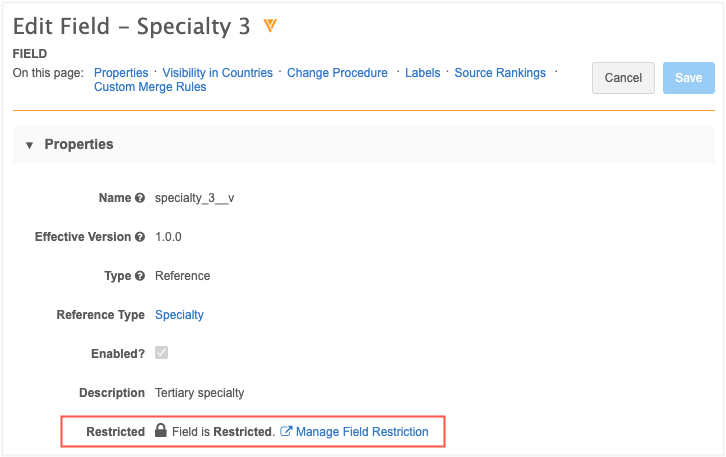The image size is (726, 457).
Task: Click the external link icon before Manage Field Restriction
Action: [286, 432]
